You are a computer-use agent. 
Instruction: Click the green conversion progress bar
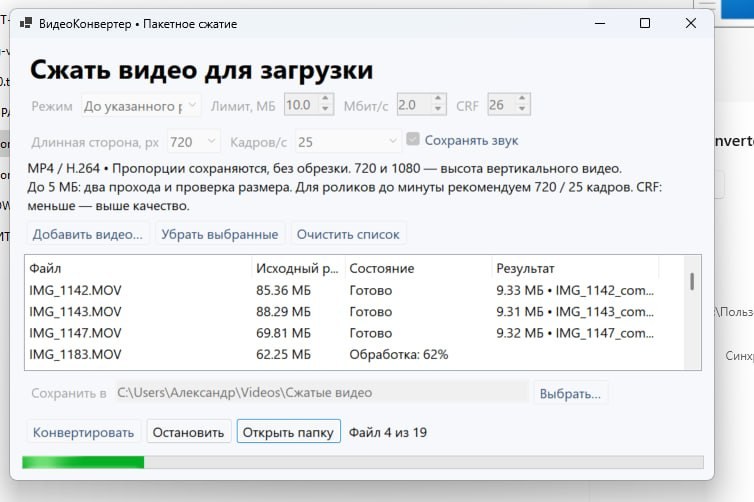[x=363, y=462]
